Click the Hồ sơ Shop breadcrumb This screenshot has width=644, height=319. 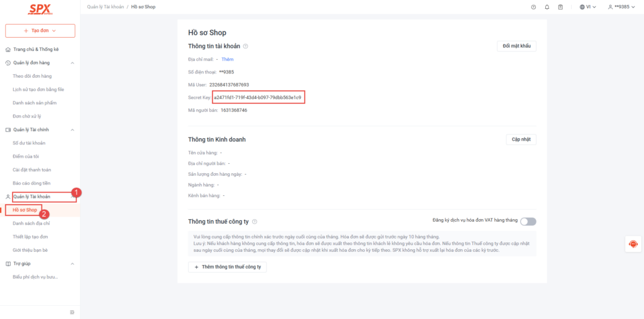[143, 7]
